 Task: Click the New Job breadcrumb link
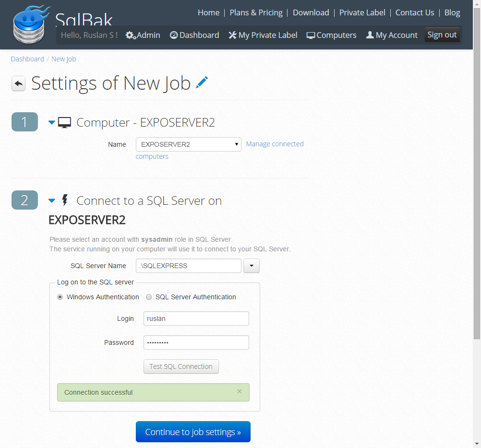[x=64, y=59]
